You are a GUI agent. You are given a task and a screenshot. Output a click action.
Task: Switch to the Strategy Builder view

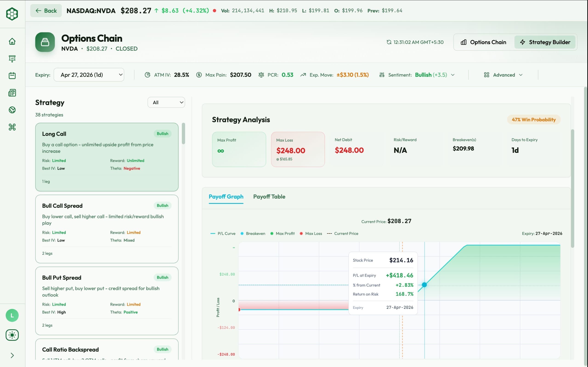click(545, 42)
